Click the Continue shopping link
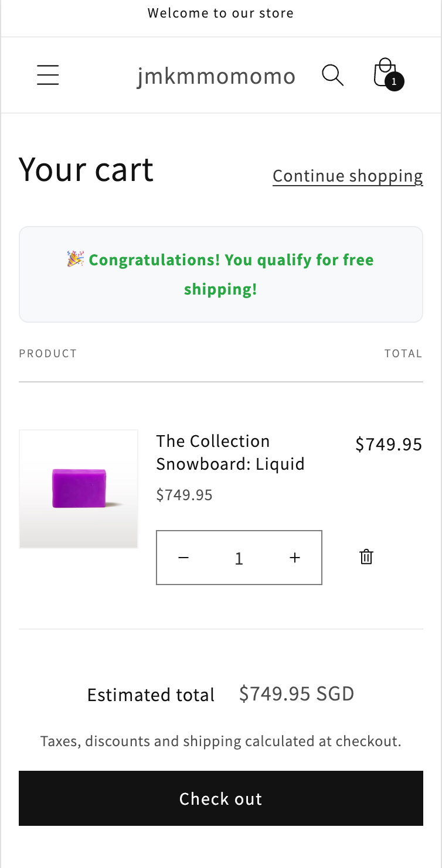The image size is (442, 868). coord(348,176)
